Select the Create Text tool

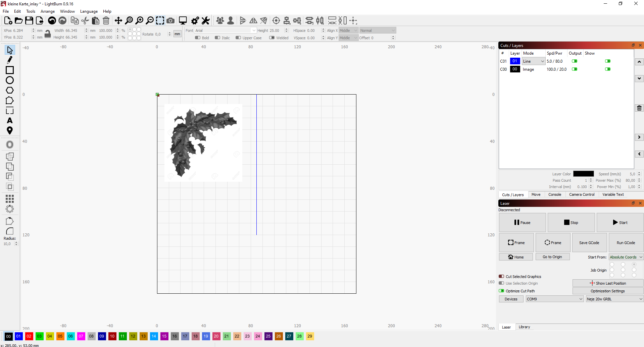click(10, 120)
